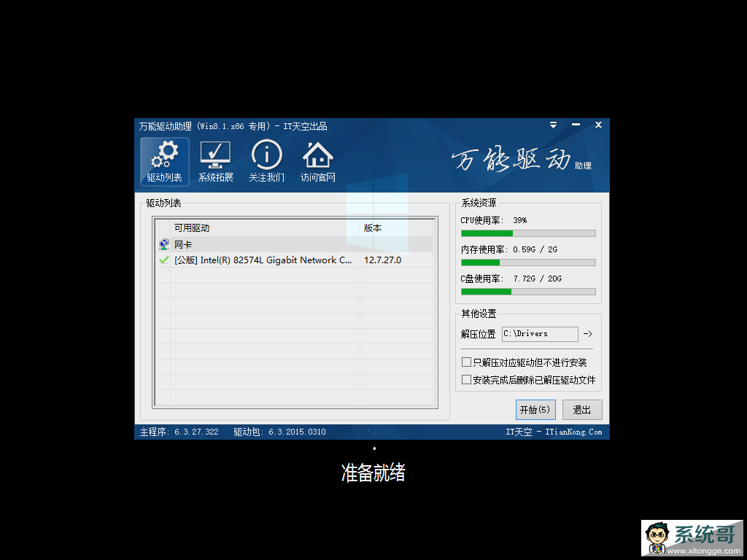Screen dimensions: 747x560
Task: Select the Intel(R) 82574L Gigabit Network driver row
Action: (x=294, y=260)
